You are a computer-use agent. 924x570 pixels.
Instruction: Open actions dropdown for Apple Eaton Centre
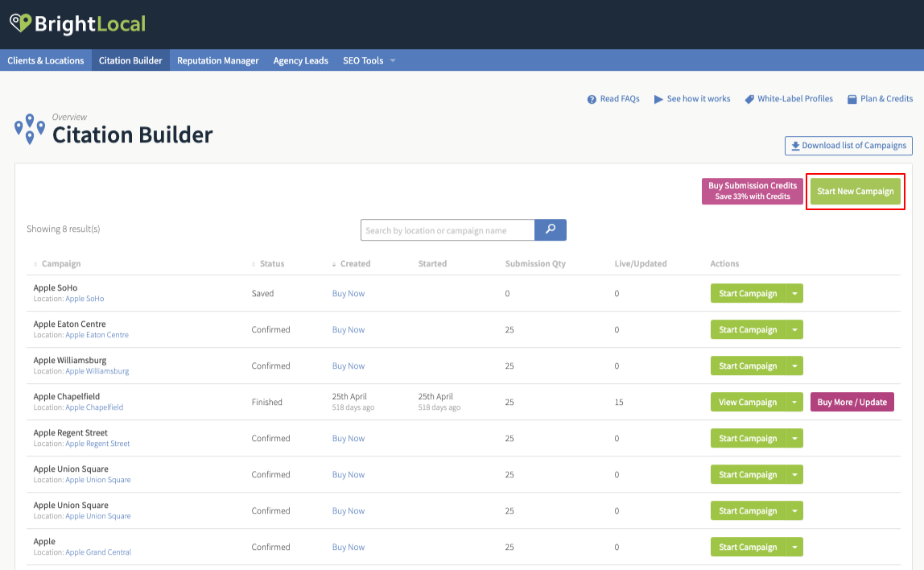click(x=794, y=329)
